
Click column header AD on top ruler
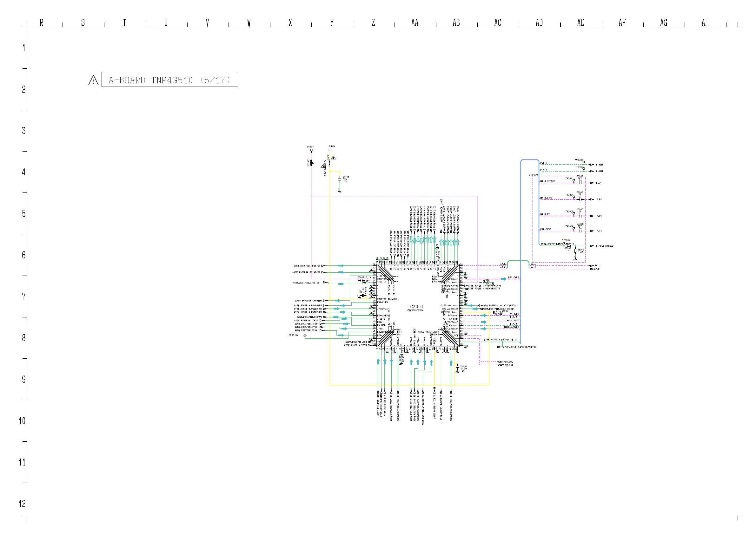click(539, 23)
